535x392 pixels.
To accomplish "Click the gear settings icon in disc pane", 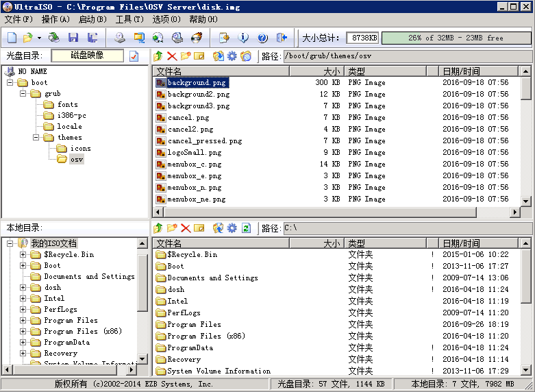I will pos(232,56).
